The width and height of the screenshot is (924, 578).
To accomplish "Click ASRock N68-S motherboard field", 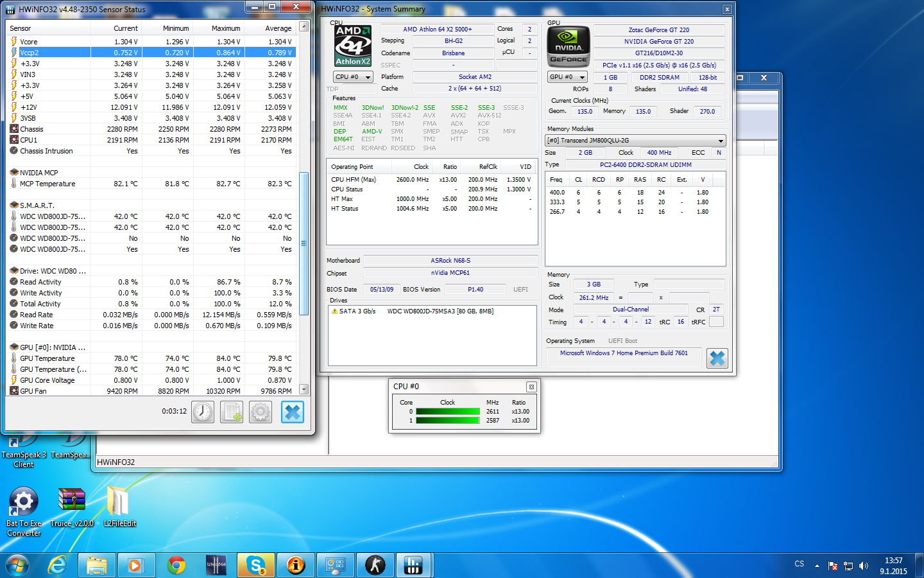I will tap(450, 261).
